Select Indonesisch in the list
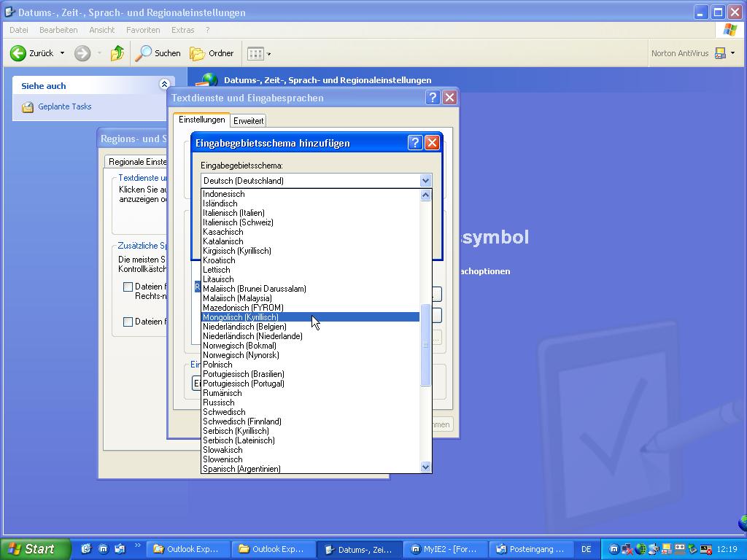Image resolution: width=747 pixels, height=560 pixels. coord(310,194)
